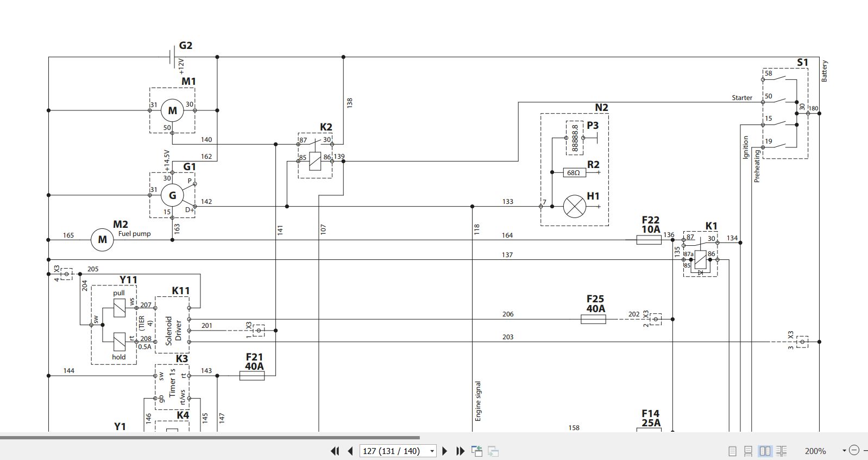Click the K1 relay label
Viewport: 868px width, 460px height.
tap(711, 226)
